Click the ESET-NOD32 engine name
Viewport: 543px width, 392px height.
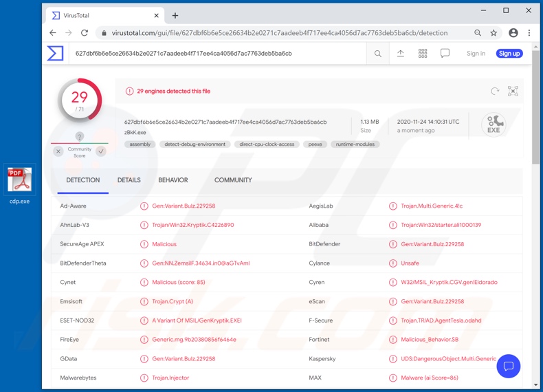tap(77, 320)
